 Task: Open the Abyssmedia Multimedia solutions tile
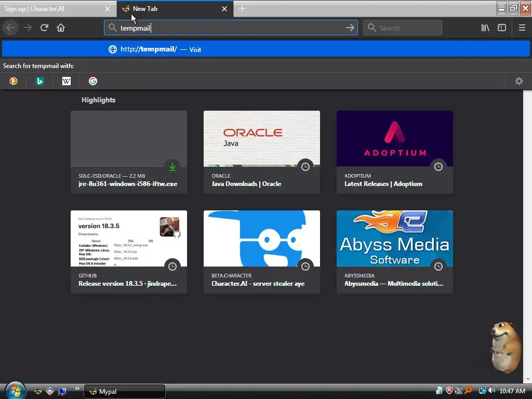(x=395, y=252)
